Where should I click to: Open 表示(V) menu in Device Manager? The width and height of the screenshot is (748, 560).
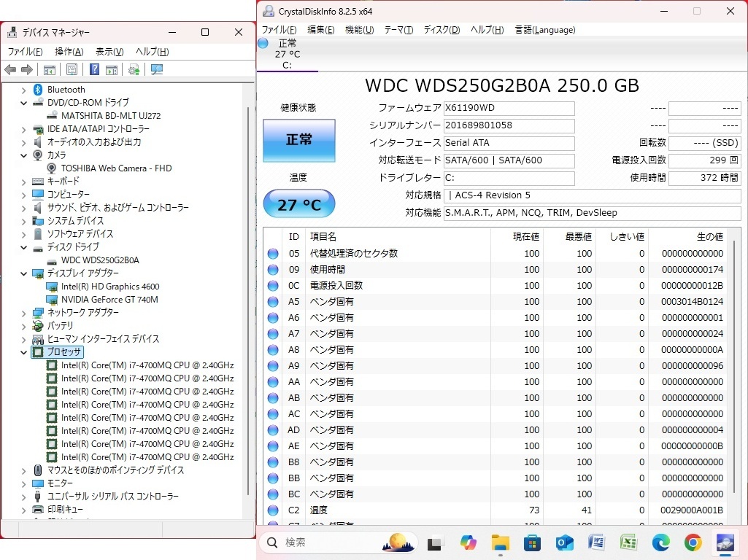[x=109, y=52]
